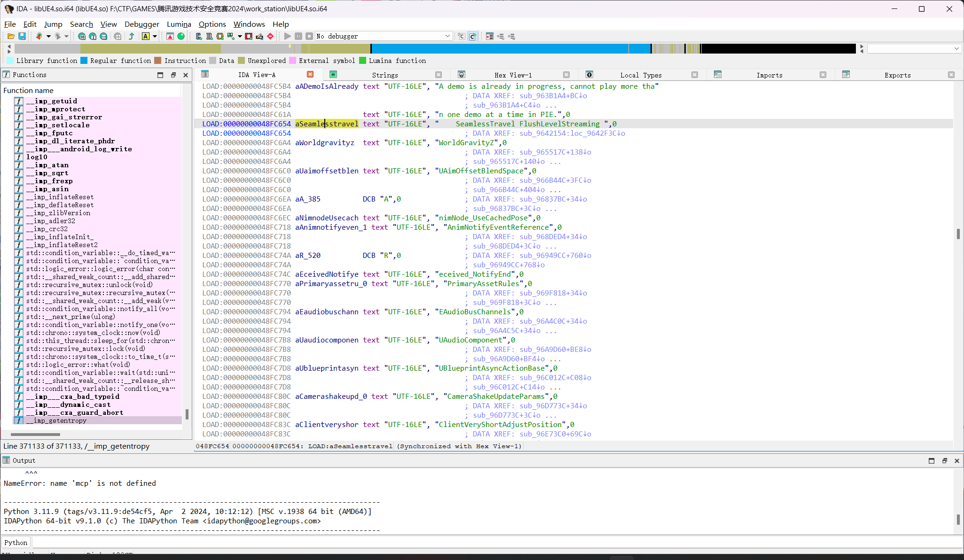964x560 pixels.
Task: Pause the process with pause button
Action: 298,36
